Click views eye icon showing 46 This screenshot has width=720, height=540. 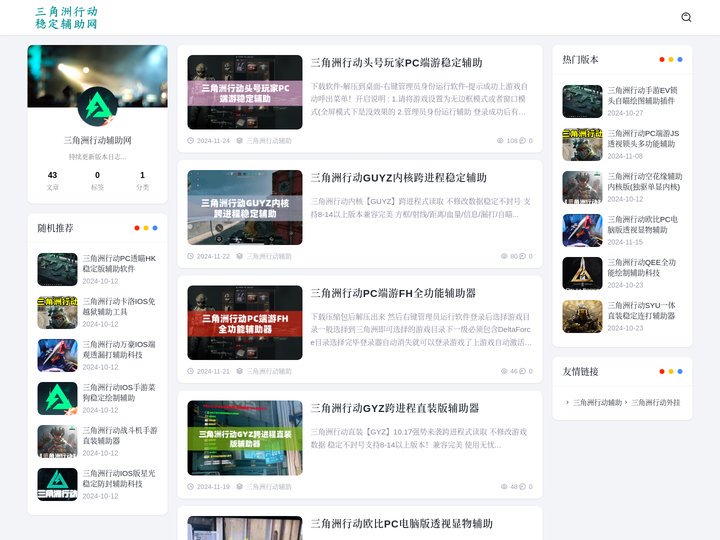504,371
